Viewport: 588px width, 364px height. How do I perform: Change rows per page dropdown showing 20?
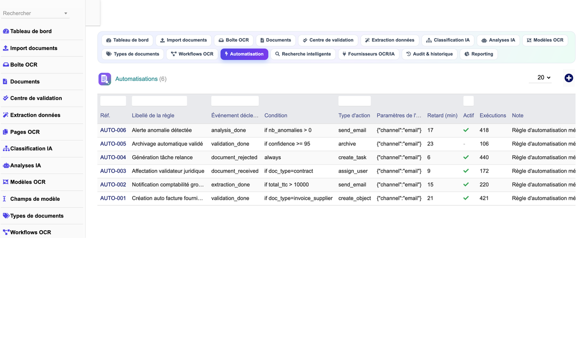[x=541, y=77]
